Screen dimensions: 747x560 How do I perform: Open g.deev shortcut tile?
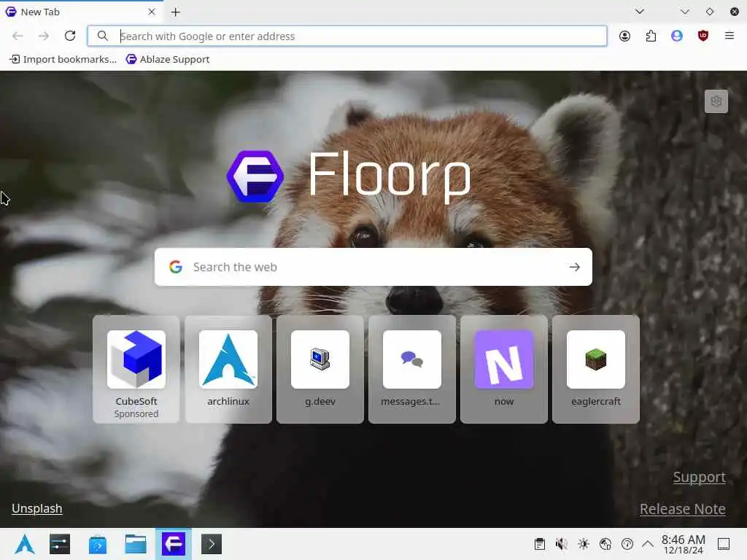tap(320, 369)
